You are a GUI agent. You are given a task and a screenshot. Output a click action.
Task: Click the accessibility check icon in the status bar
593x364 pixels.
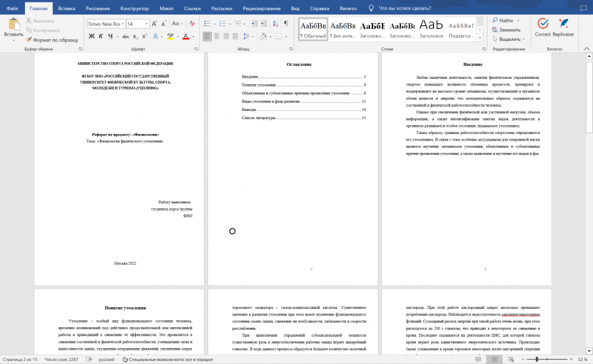125,359
